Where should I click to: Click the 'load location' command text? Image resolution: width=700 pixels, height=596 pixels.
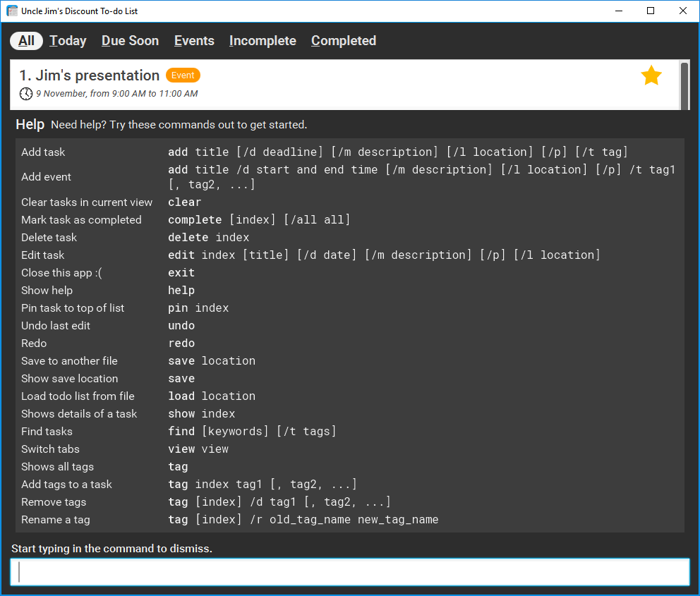[x=212, y=396]
